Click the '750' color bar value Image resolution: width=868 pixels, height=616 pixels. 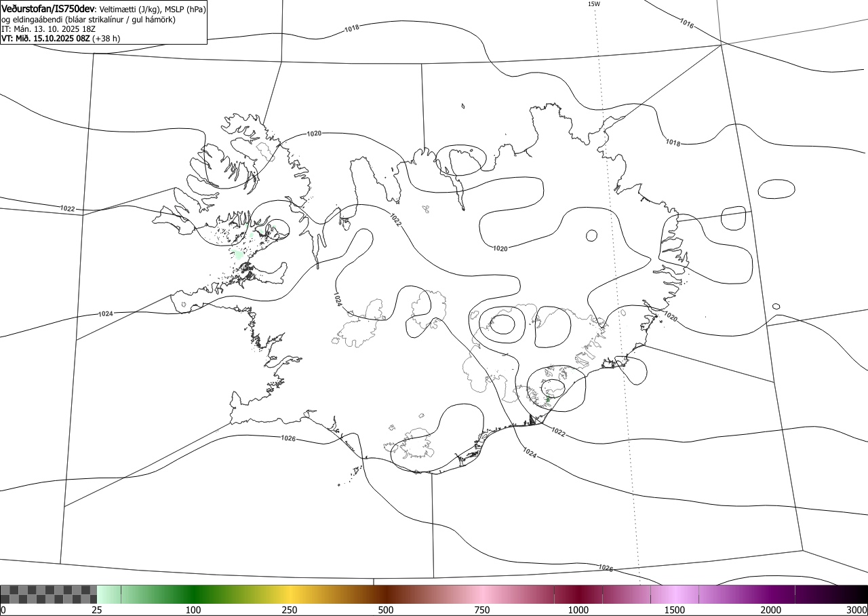pyautogui.click(x=482, y=610)
